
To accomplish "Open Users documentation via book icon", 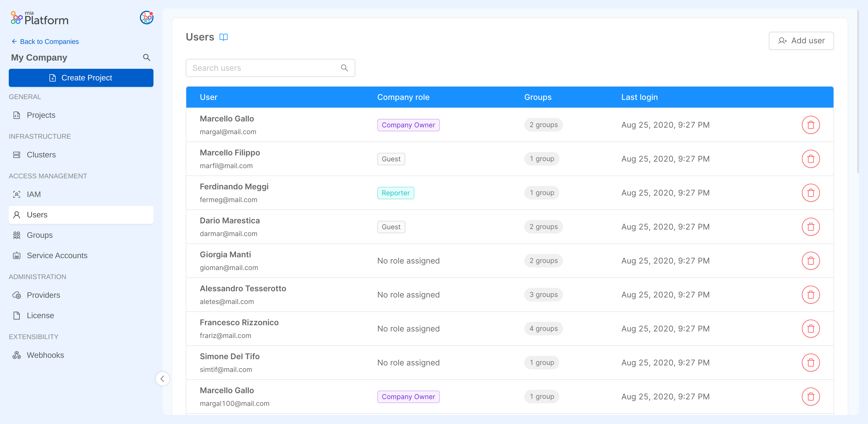I will pyautogui.click(x=223, y=37).
